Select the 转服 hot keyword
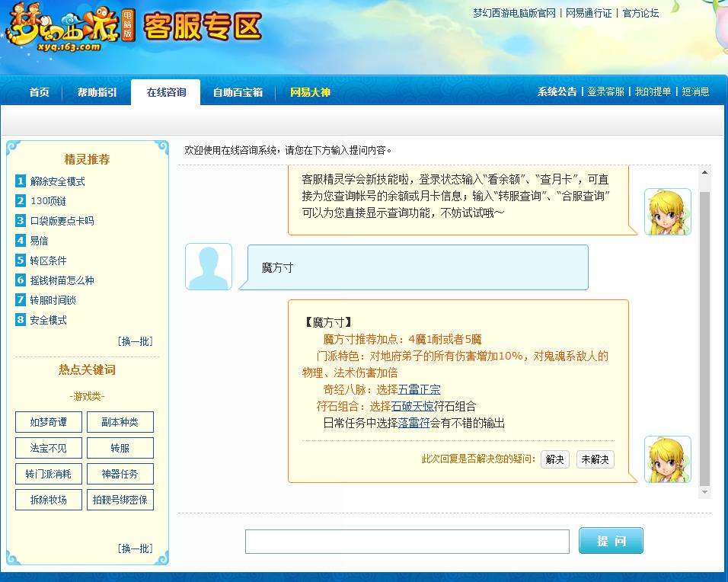 120,448
